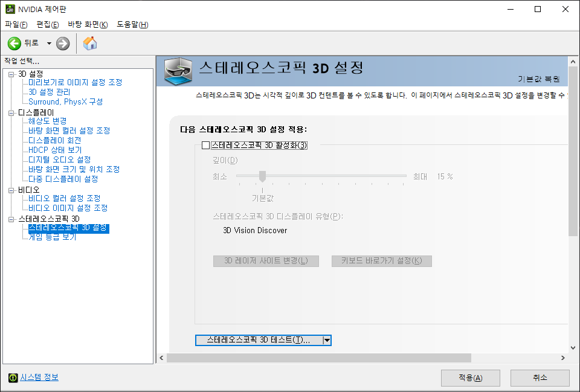Click the 취소 button
The width and height of the screenshot is (580, 392).
tap(540, 378)
